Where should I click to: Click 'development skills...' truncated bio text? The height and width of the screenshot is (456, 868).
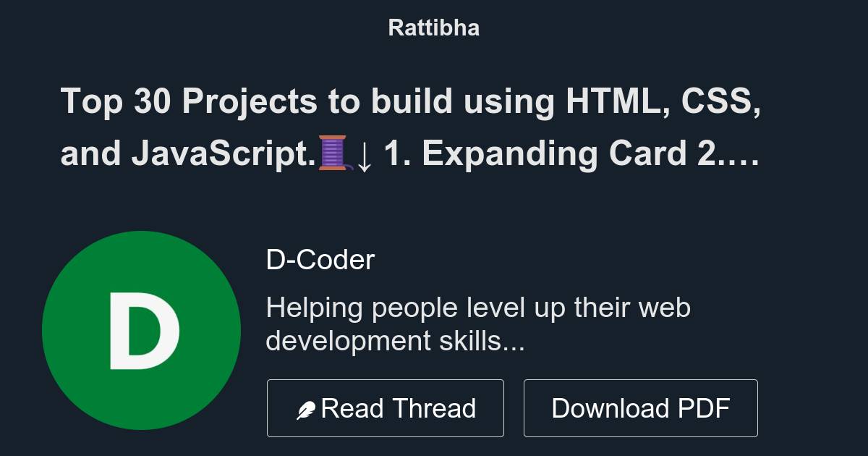coord(395,341)
